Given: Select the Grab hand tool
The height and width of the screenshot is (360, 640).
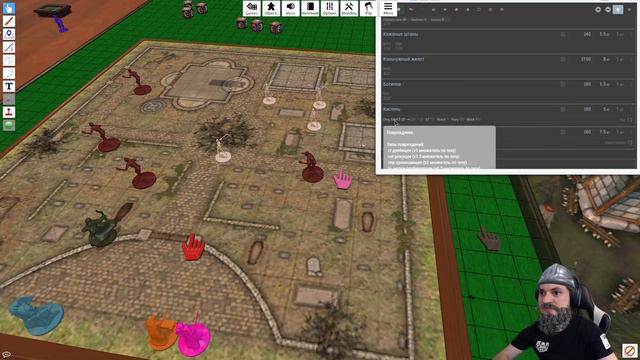Looking at the screenshot, I should 9,8.
